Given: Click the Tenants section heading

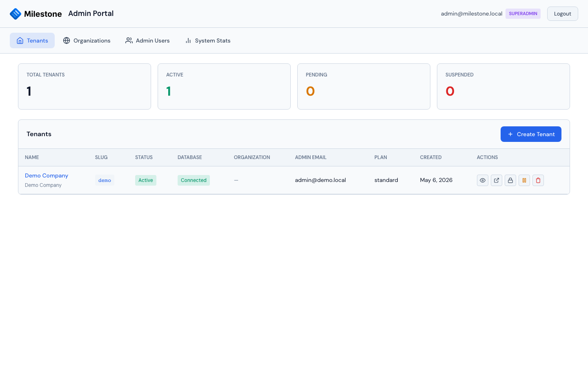Looking at the screenshot, I should click(39, 134).
